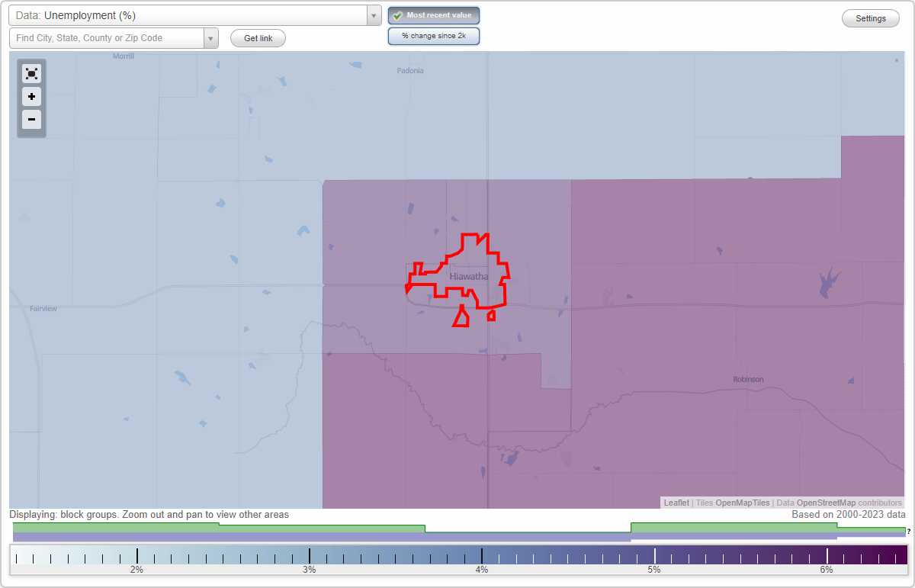Click the fullscreen map expand icon
The image size is (915, 588).
31,73
